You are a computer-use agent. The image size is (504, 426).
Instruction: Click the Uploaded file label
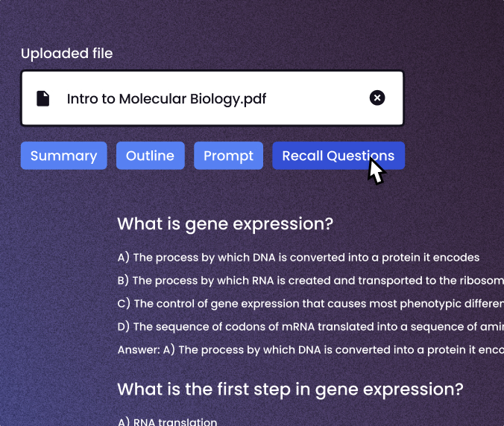point(67,53)
